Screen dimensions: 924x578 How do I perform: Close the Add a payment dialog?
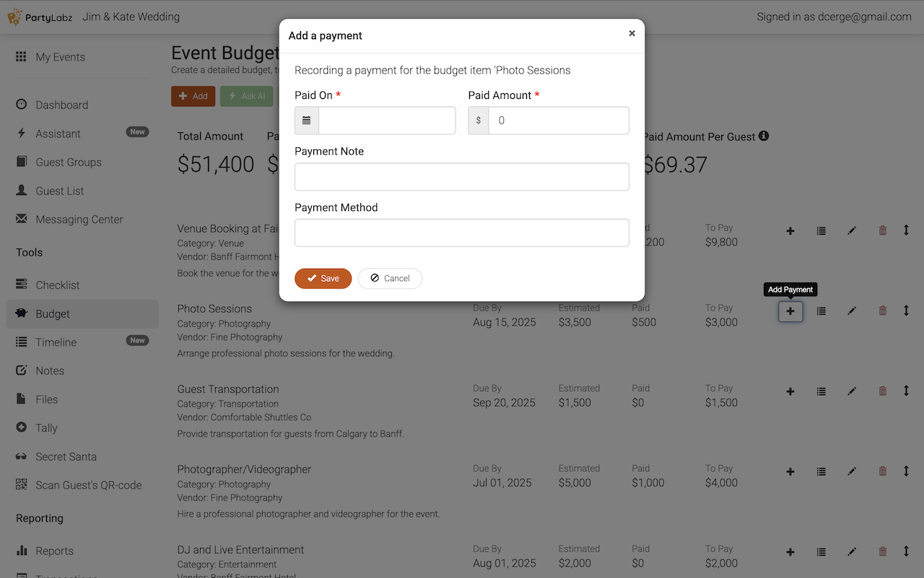pos(632,33)
